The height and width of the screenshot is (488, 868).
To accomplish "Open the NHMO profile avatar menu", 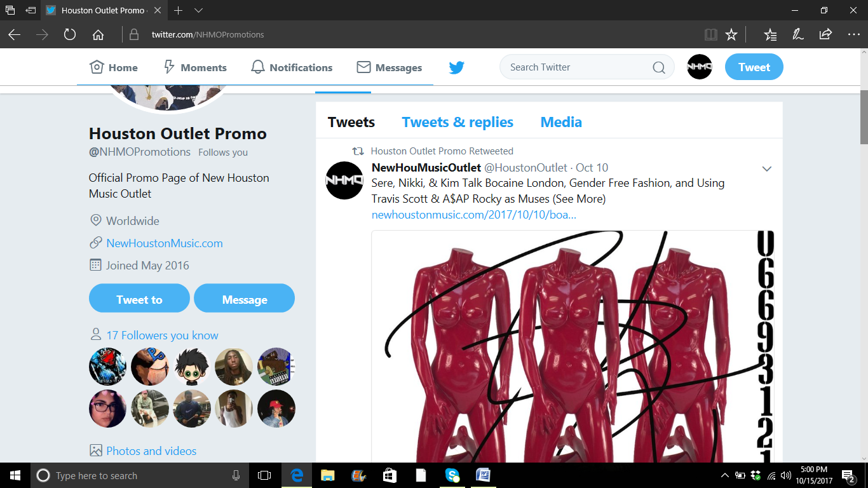I will click(x=700, y=67).
